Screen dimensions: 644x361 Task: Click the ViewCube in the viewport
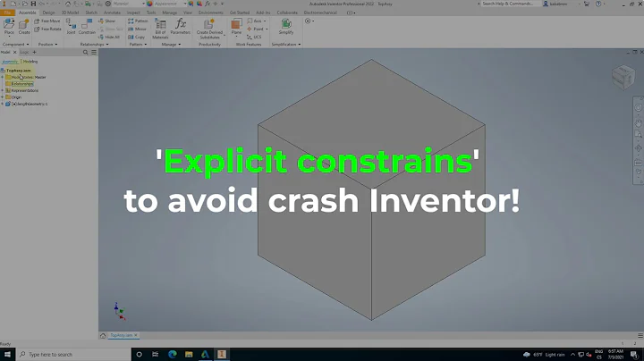pyautogui.click(x=623, y=77)
